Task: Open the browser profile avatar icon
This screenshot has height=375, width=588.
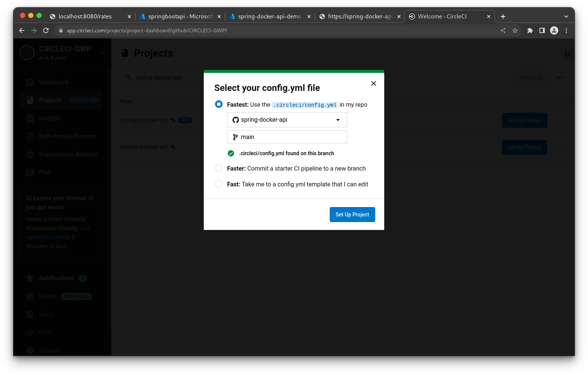Action: [554, 30]
